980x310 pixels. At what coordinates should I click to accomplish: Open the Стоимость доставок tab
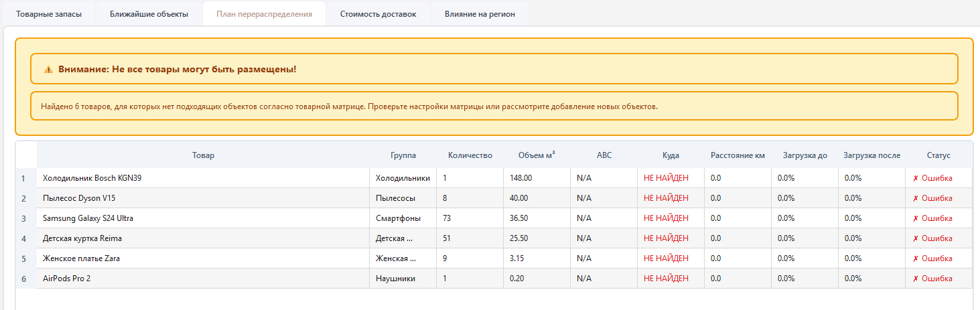coord(378,14)
